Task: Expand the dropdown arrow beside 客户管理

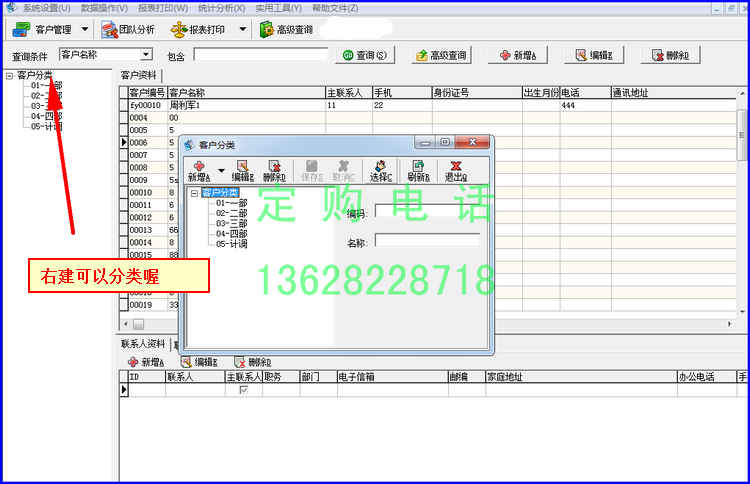Action: 85,29
